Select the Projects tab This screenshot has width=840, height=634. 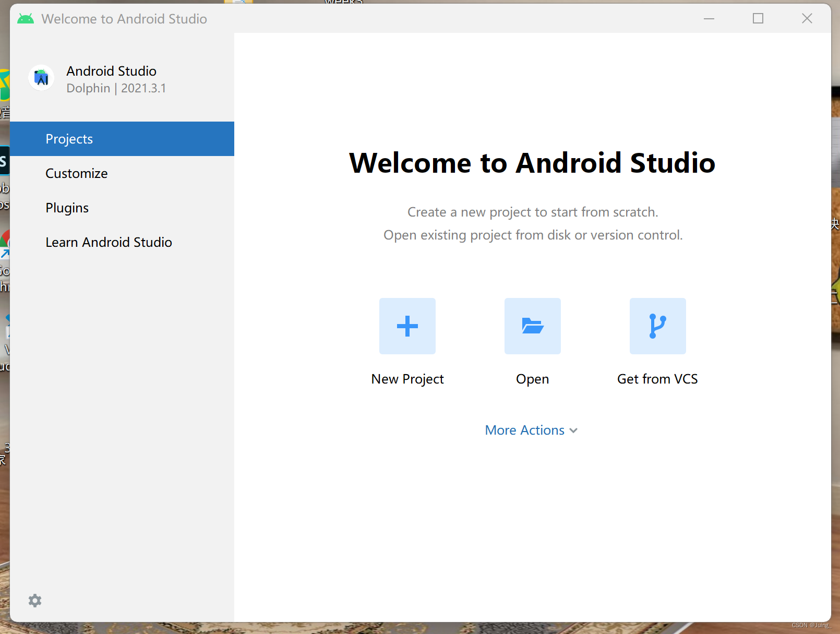122,139
